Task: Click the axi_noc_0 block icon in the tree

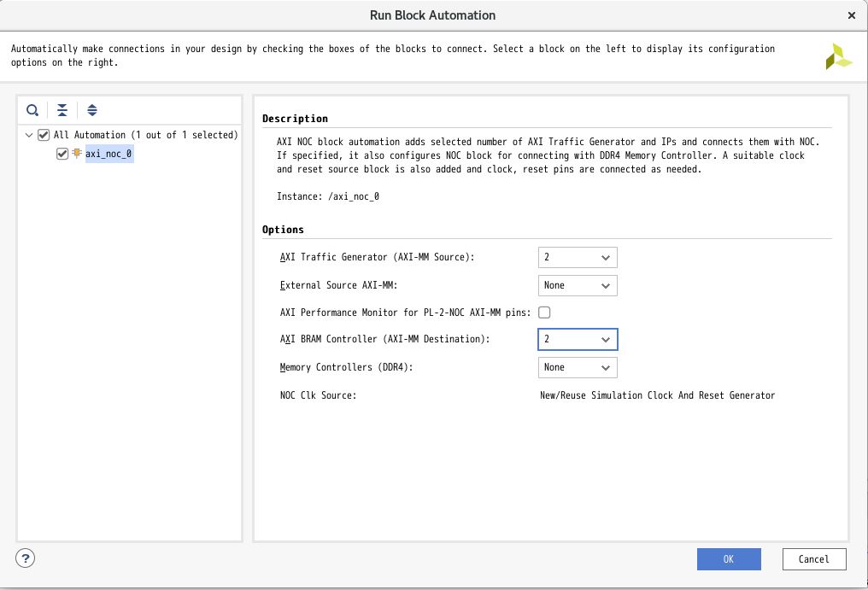Action: (x=76, y=154)
